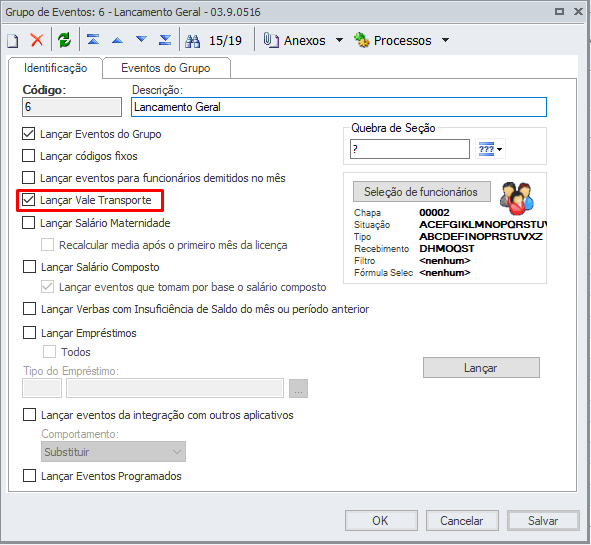Click the record counter 15/19
Image resolution: width=591 pixels, height=545 pixels.
(x=225, y=40)
